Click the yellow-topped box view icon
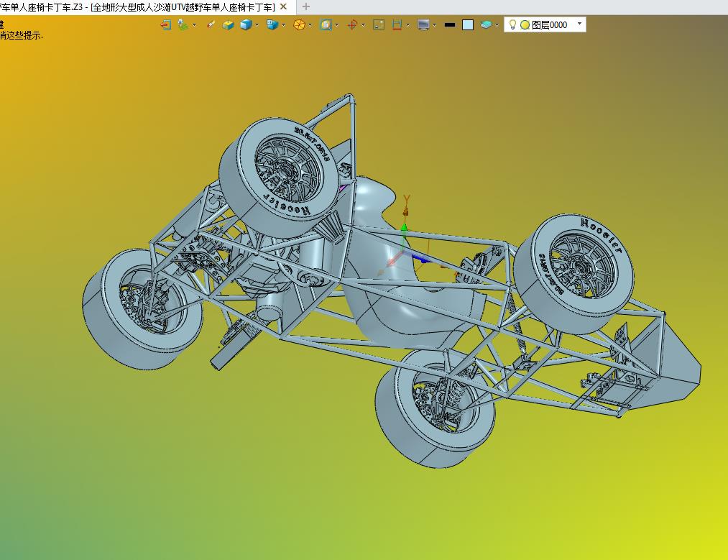Image resolution: width=728 pixels, height=560 pixels. (x=228, y=24)
